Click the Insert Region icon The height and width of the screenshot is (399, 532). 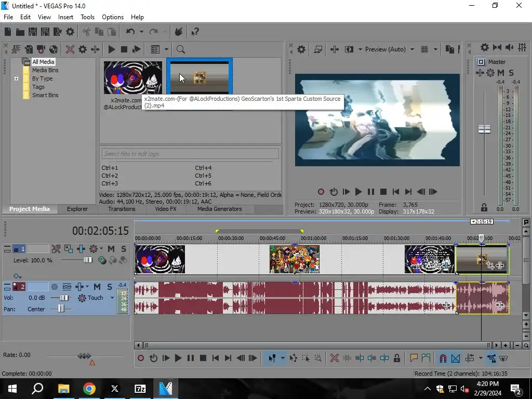426,358
